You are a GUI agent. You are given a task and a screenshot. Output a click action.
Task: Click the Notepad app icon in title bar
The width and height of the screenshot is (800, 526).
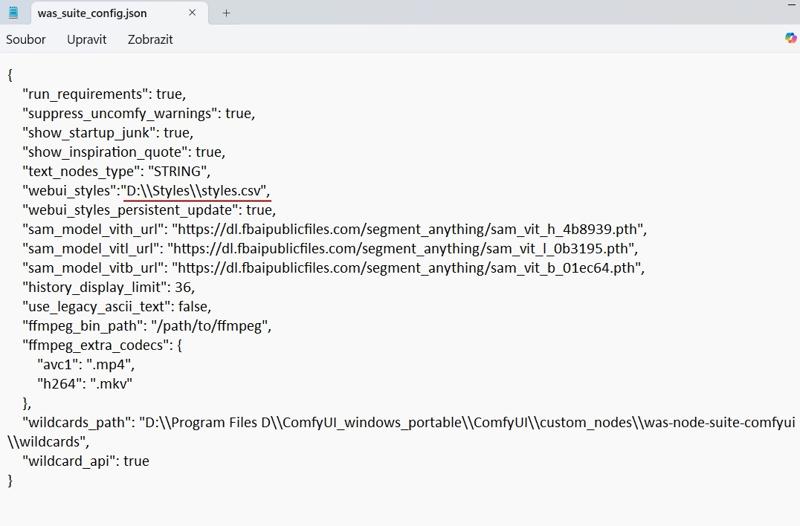pos(13,13)
